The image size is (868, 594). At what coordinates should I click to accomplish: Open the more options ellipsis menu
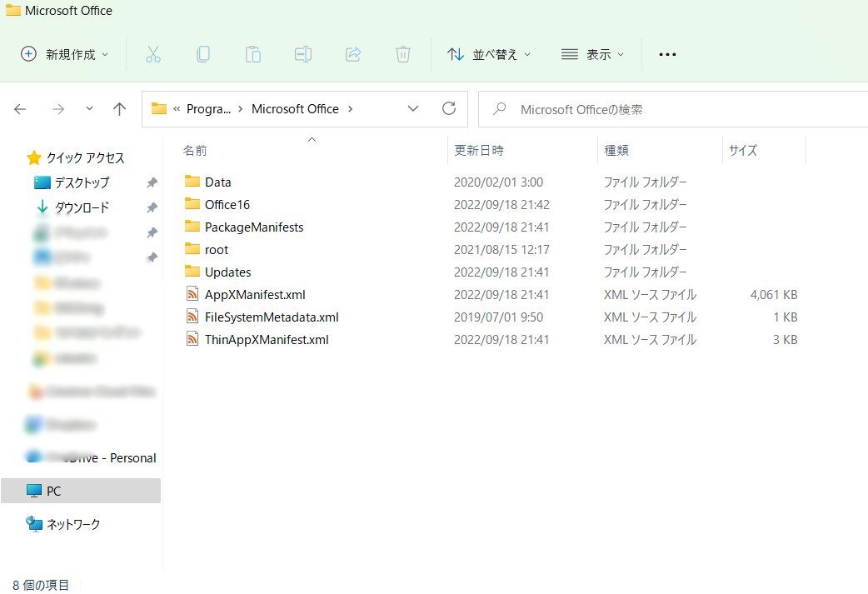(x=667, y=54)
